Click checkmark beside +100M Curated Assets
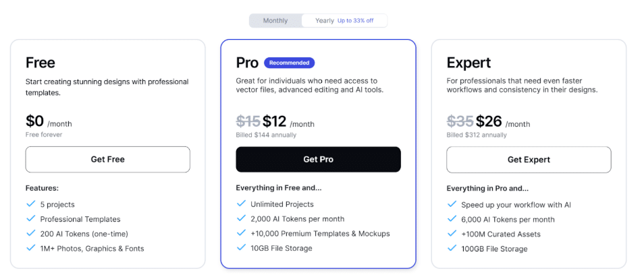The height and width of the screenshot is (279, 644). point(452,234)
